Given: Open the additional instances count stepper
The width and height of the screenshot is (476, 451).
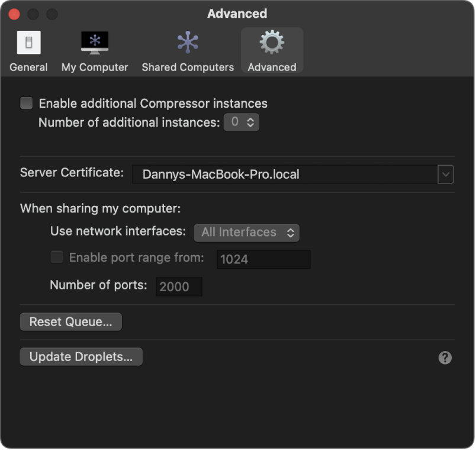Looking at the screenshot, I should point(241,123).
